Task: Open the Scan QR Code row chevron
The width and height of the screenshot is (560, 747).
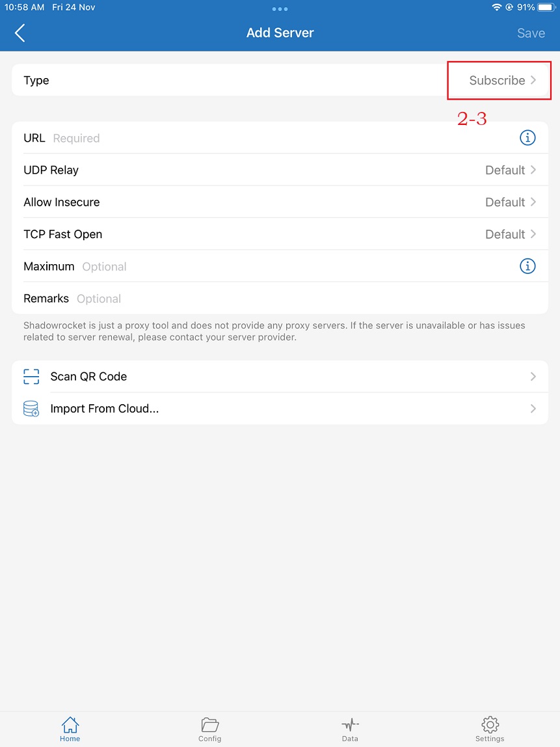Action: (533, 377)
